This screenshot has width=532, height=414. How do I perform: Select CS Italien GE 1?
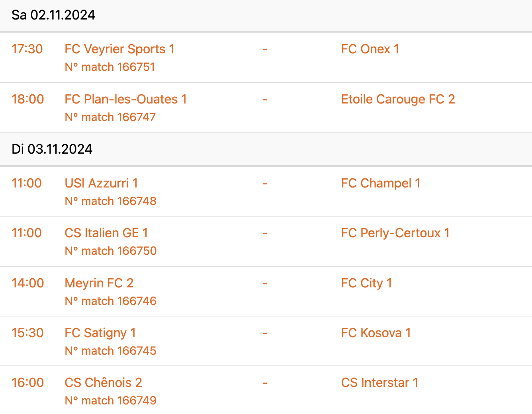click(106, 233)
